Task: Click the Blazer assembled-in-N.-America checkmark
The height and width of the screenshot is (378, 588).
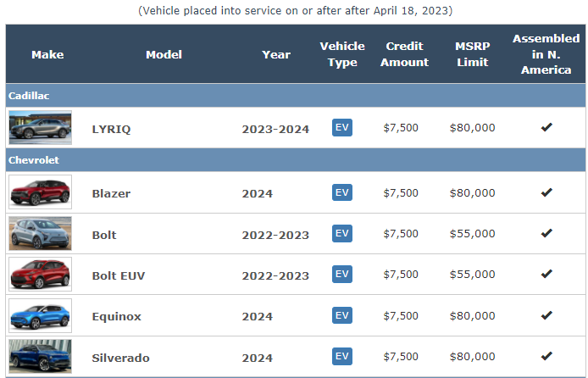Action: [546, 192]
